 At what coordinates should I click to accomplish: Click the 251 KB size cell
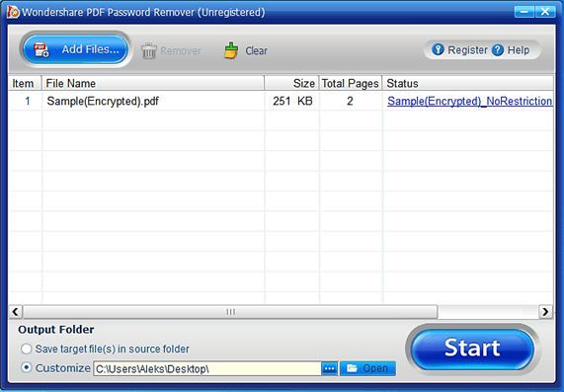coord(292,101)
